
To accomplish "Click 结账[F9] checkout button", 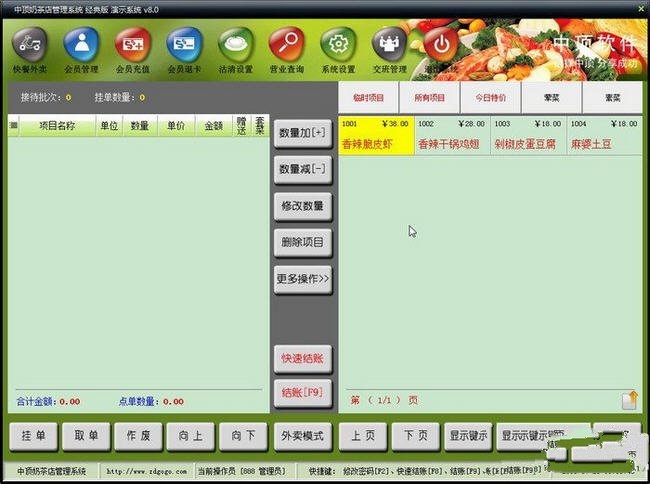I will 303,392.
